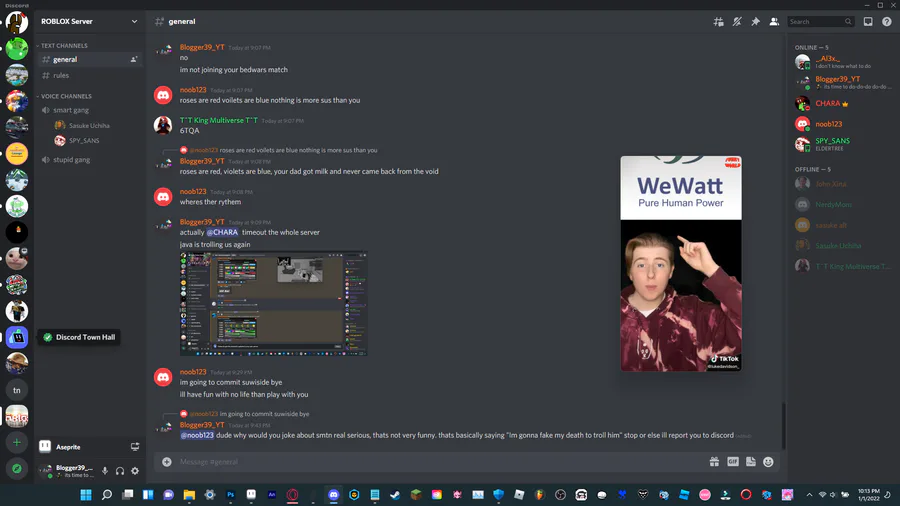Collapse the TEXT CHANNELS category
This screenshot has width=900, height=506.
(x=63, y=45)
